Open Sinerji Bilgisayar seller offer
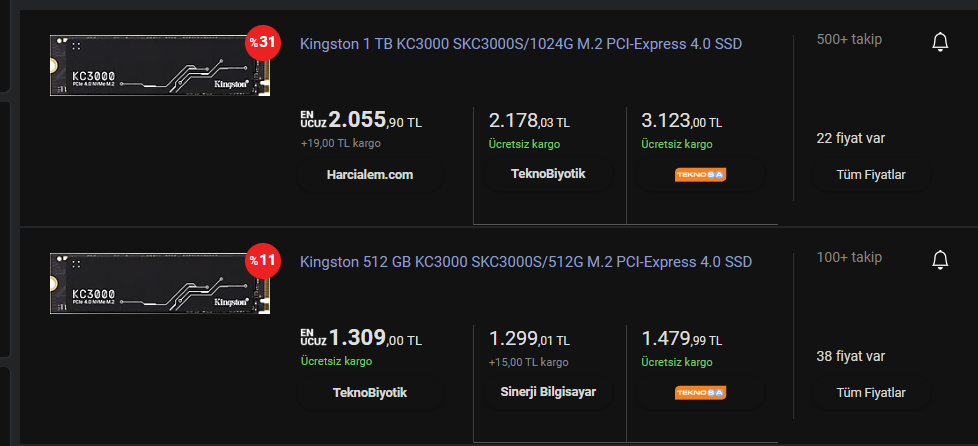The height and width of the screenshot is (446, 978). [548, 392]
